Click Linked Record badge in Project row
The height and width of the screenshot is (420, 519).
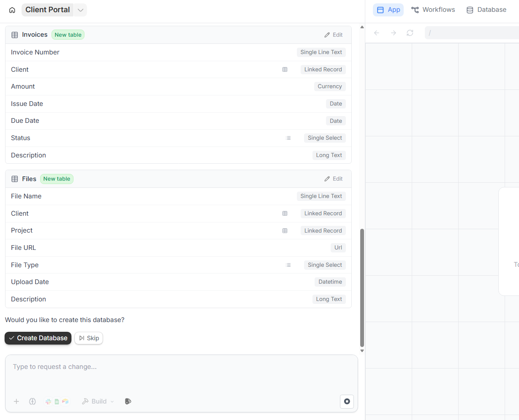323,231
